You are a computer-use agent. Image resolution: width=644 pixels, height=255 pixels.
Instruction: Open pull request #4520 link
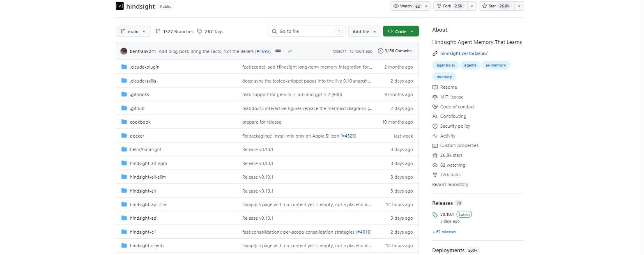click(348, 136)
